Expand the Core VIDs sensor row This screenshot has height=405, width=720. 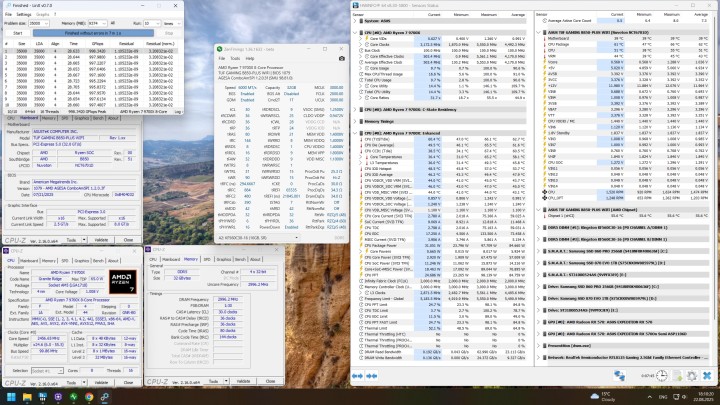[x=361, y=39]
